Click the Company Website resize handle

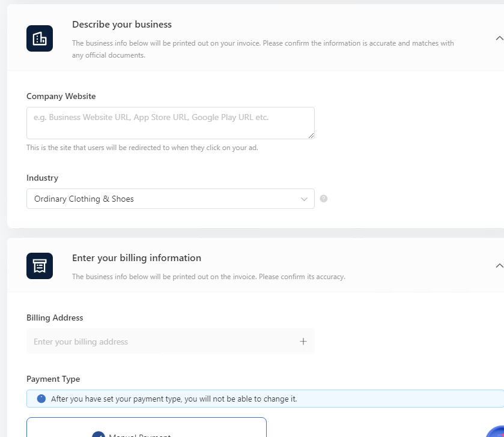pos(311,136)
